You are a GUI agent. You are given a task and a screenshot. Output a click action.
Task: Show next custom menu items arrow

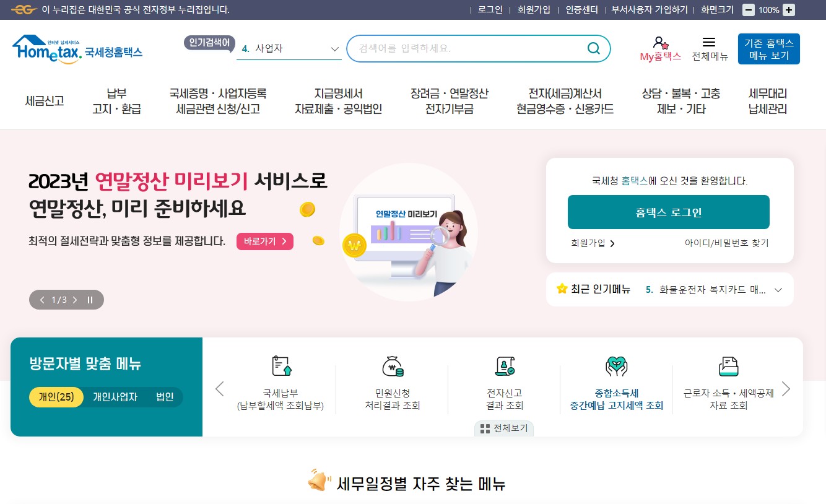coord(786,389)
